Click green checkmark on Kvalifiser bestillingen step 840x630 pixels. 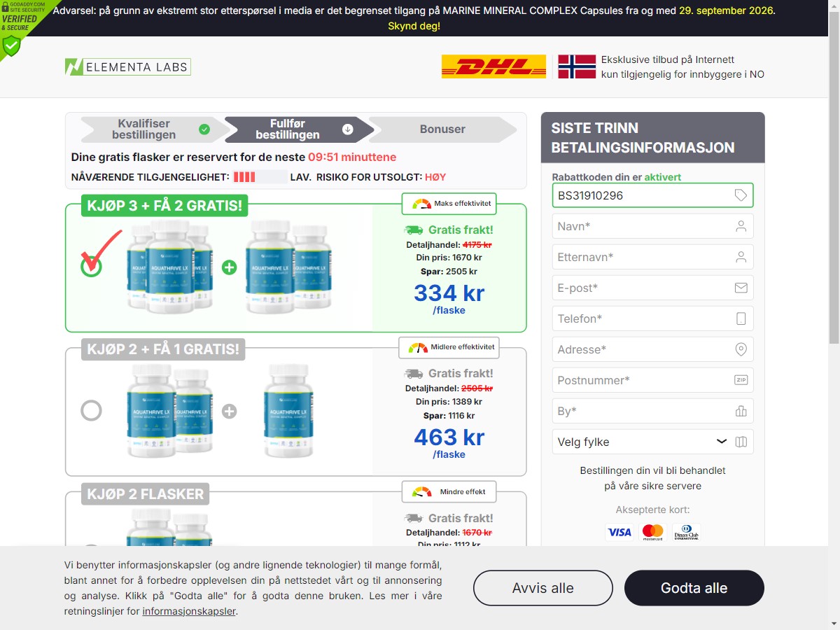point(204,129)
